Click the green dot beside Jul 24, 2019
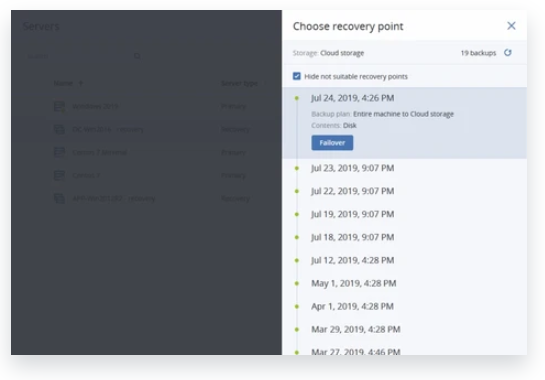545x380 pixels. [296, 98]
